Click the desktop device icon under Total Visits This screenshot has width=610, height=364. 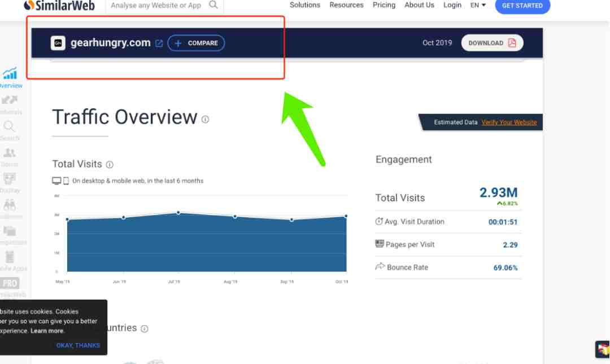coord(56,181)
